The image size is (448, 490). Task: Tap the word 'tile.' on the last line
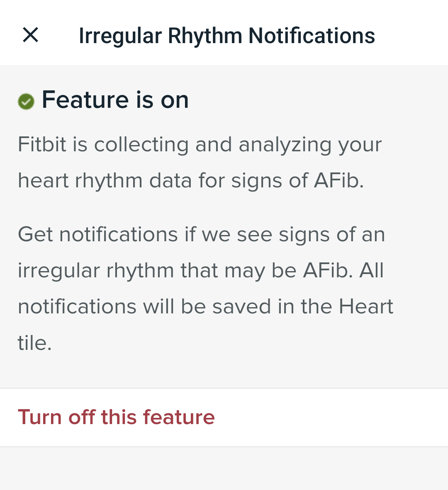pos(34,343)
